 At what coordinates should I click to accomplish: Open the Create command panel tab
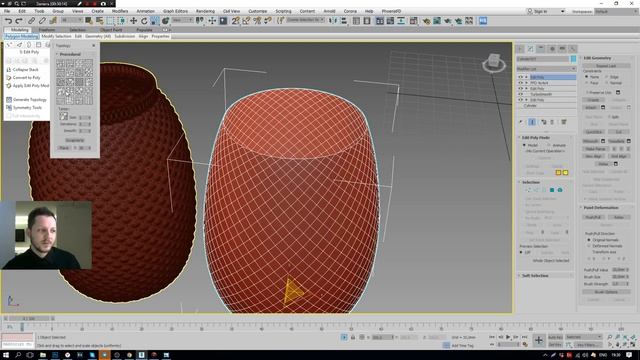click(520, 49)
